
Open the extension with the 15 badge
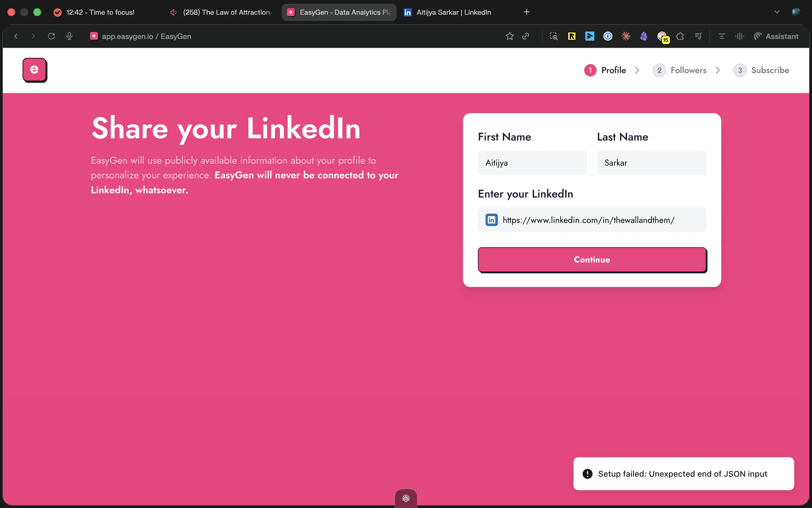click(x=663, y=37)
